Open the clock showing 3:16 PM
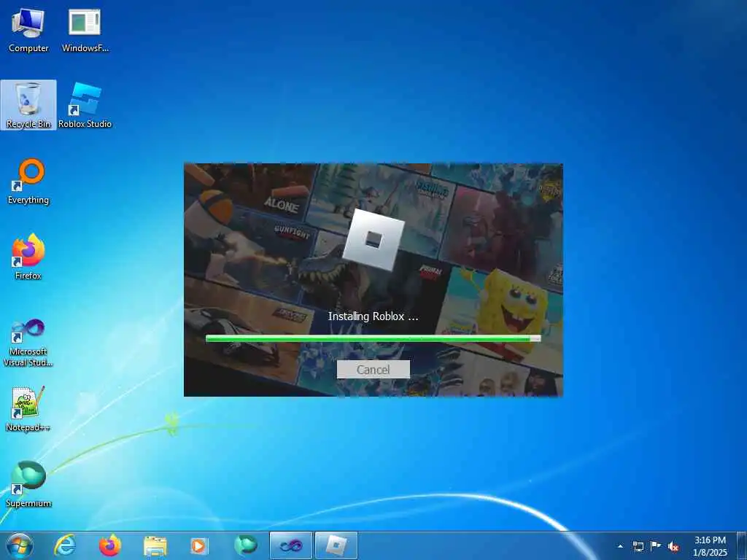 [711, 546]
